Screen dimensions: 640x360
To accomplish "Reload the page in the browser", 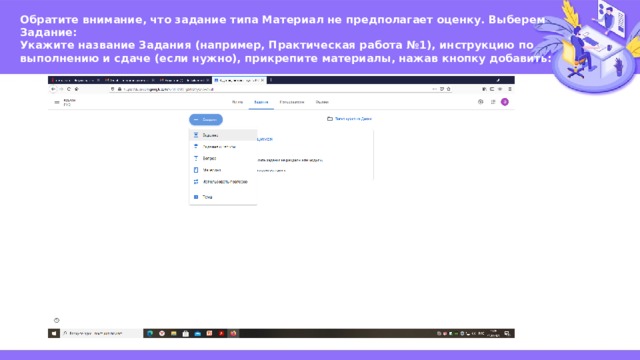I will point(69,89).
